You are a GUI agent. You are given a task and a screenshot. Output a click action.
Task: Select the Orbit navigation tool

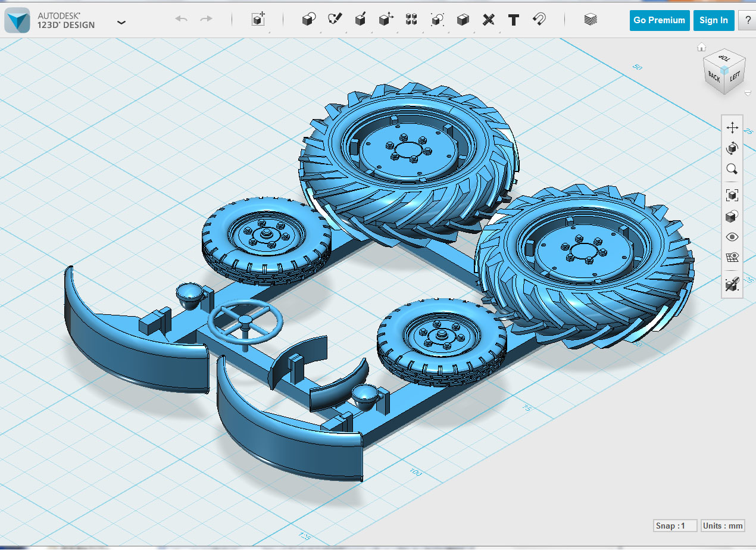point(732,148)
